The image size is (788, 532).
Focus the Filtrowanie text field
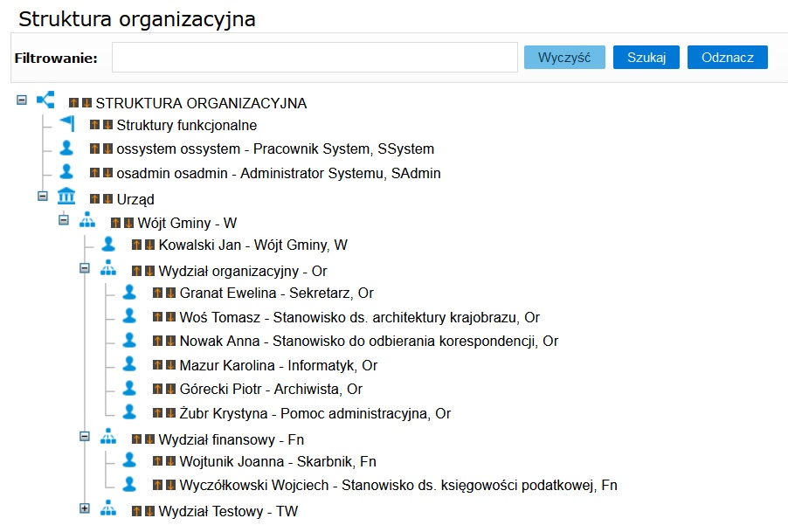pyautogui.click(x=315, y=58)
